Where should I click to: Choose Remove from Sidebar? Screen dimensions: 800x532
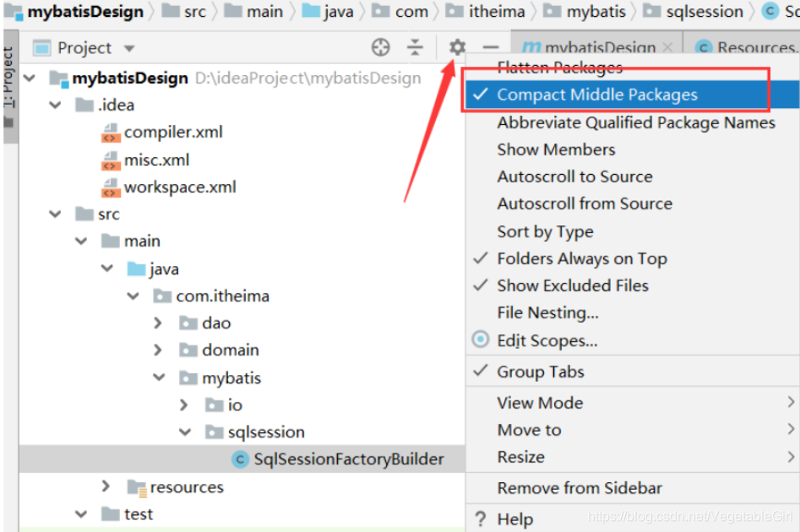(632, 487)
